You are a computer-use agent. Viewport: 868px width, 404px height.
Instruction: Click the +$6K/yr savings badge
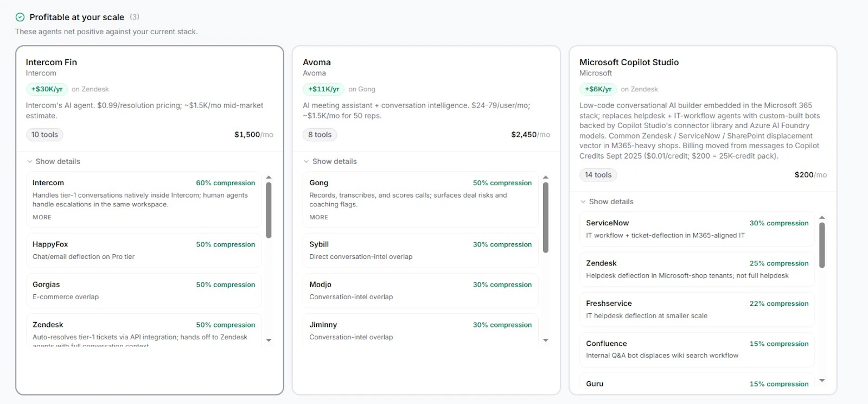click(x=598, y=89)
